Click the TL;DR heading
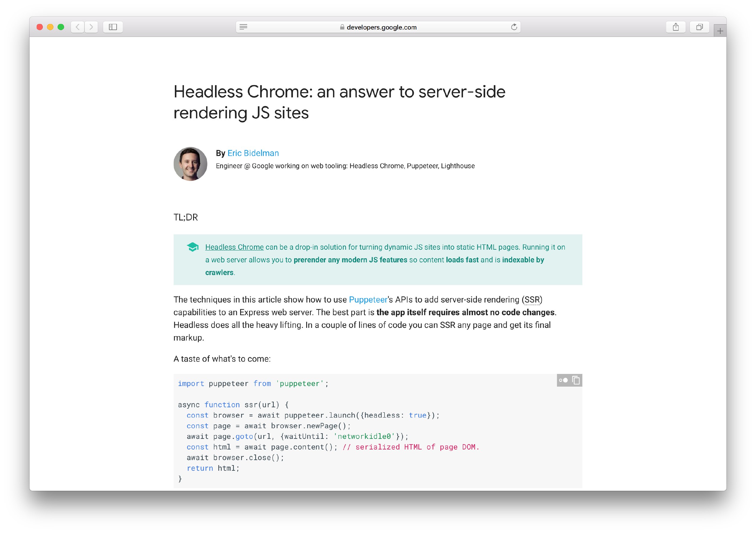The image size is (756, 533). (186, 217)
